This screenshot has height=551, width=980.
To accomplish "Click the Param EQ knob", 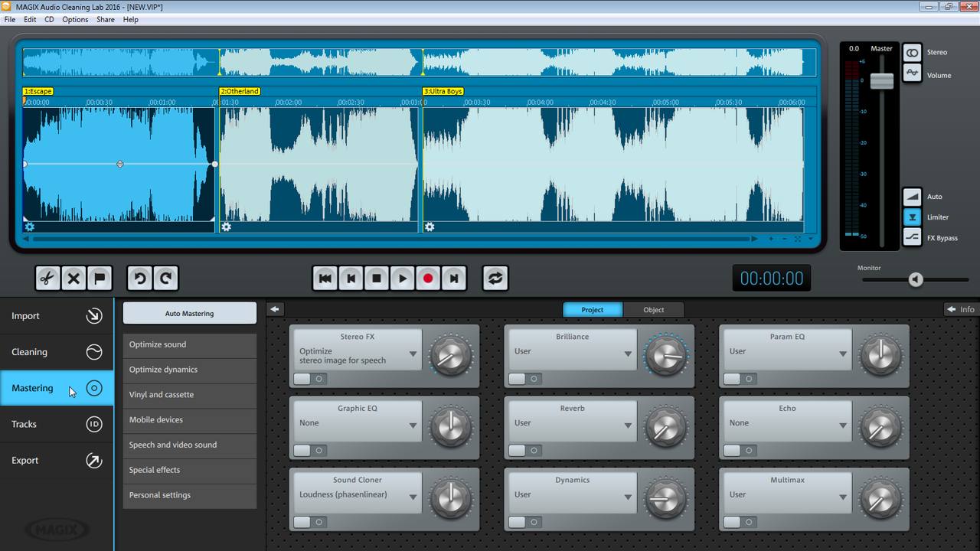I will coord(880,356).
